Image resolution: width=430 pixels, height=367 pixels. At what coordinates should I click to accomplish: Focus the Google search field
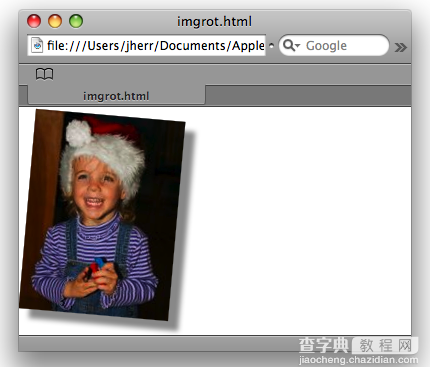click(334, 45)
